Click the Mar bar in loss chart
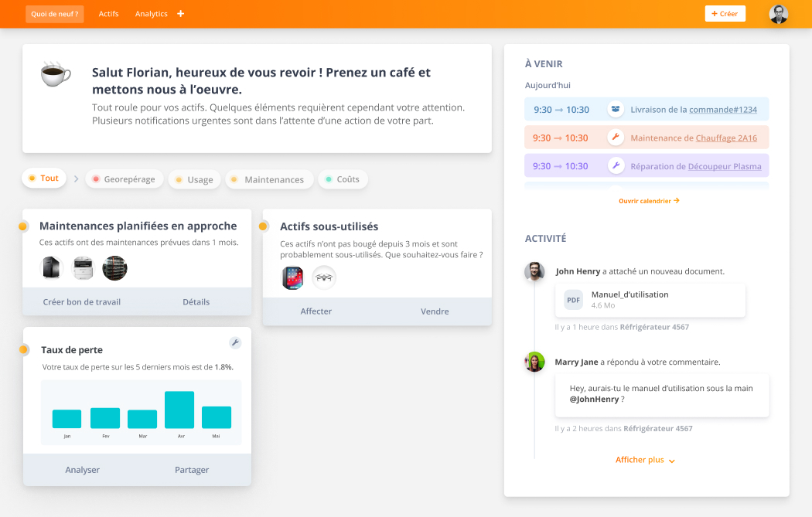Screen dimensions: 812x517 (142, 419)
